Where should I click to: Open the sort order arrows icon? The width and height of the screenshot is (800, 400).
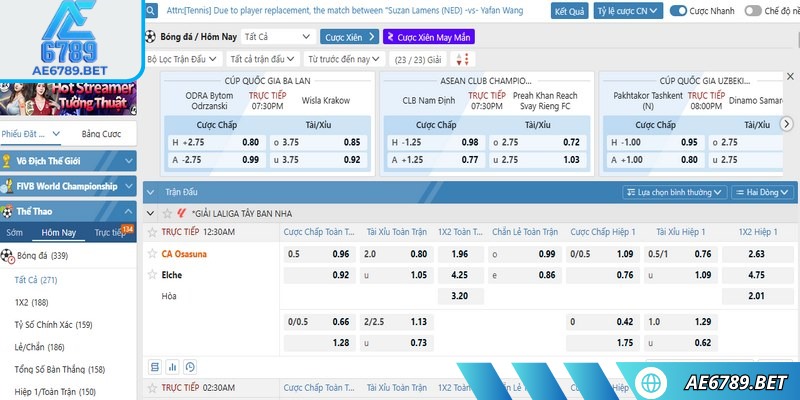coord(463,59)
